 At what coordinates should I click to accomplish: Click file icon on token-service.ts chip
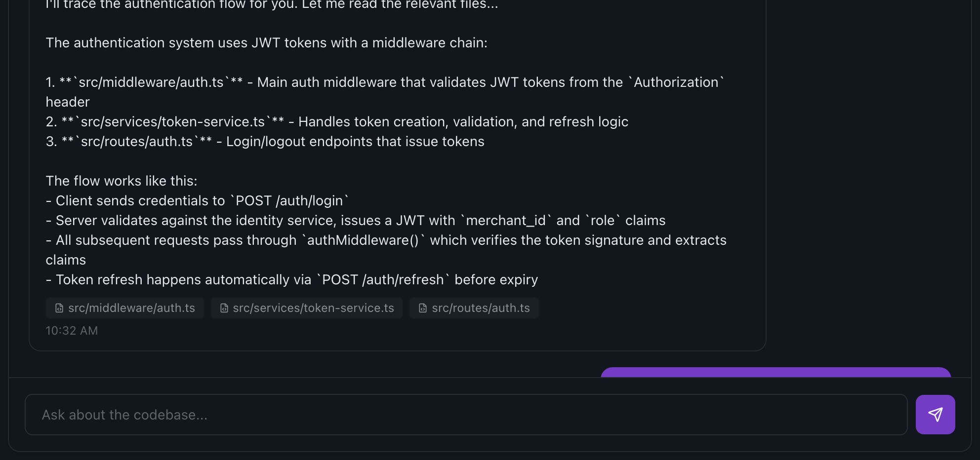[224, 308]
